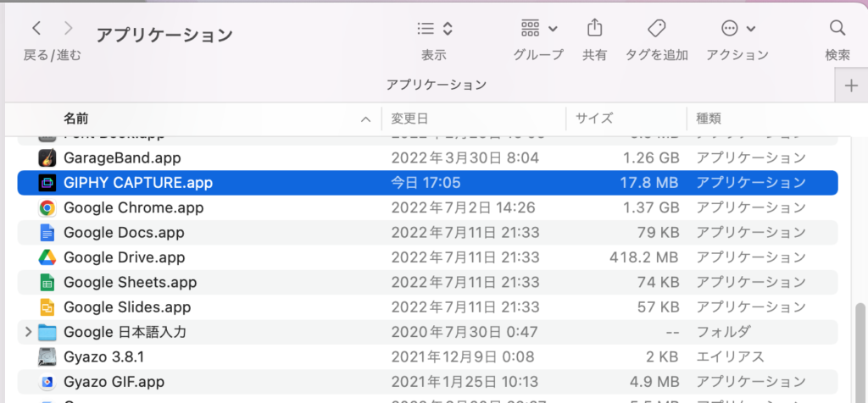Click the back navigation arrow
Image resolution: width=868 pixels, height=403 pixels.
coord(36,29)
